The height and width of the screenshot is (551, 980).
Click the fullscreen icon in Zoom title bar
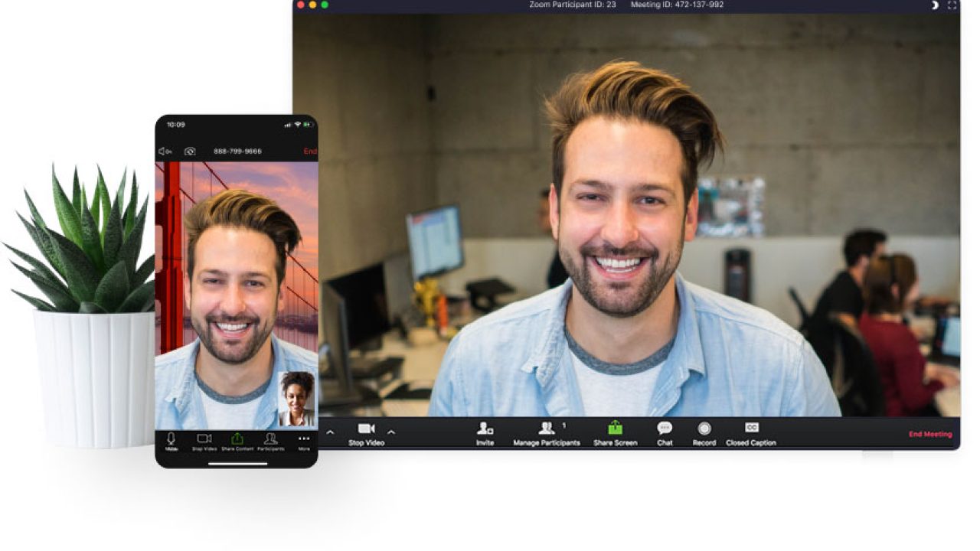point(952,5)
